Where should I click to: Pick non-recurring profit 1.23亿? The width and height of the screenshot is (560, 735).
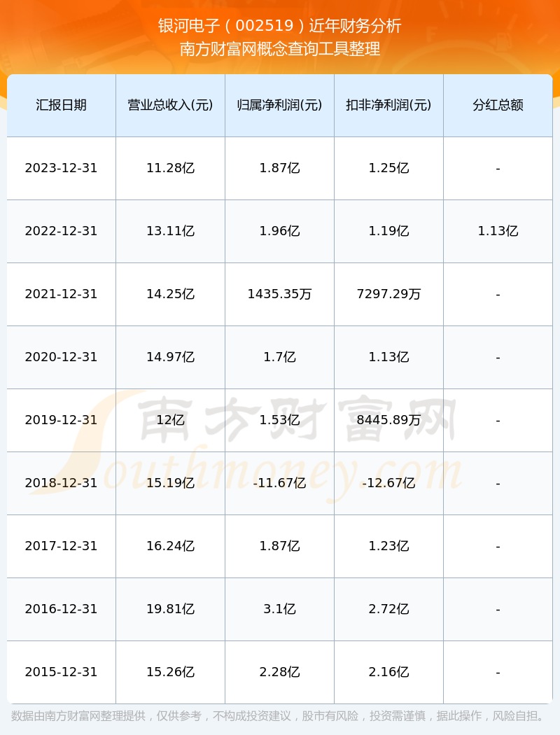pyautogui.click(x=389, y=546)
